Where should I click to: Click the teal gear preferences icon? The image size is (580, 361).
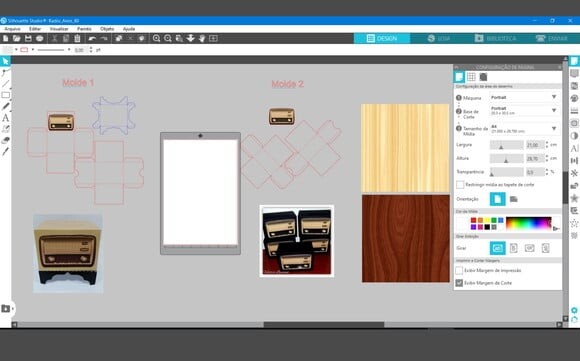click(x=574, y=310)
